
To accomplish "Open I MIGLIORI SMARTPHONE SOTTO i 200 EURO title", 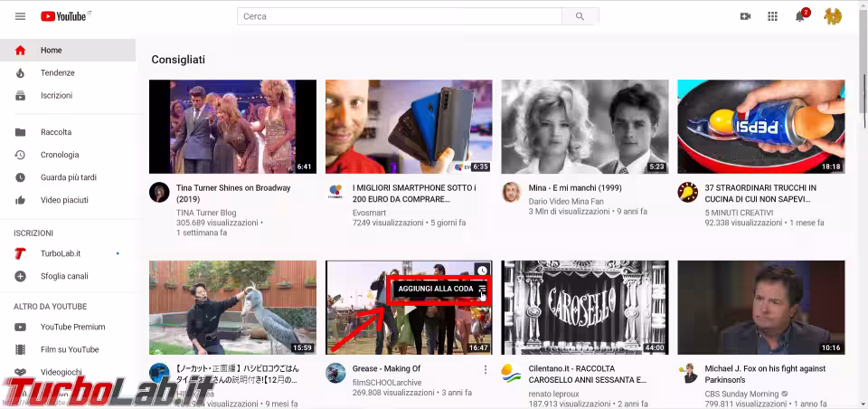I will point(414,194).
